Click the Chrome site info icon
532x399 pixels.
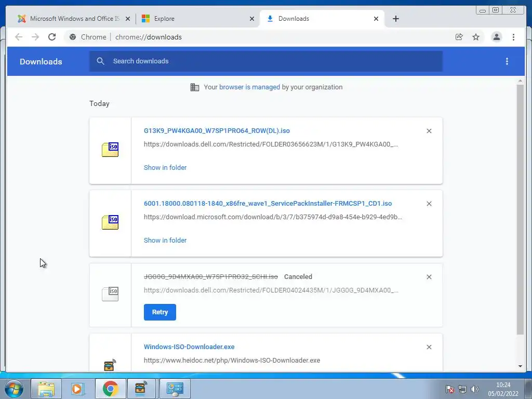click(x=73, y=37)
